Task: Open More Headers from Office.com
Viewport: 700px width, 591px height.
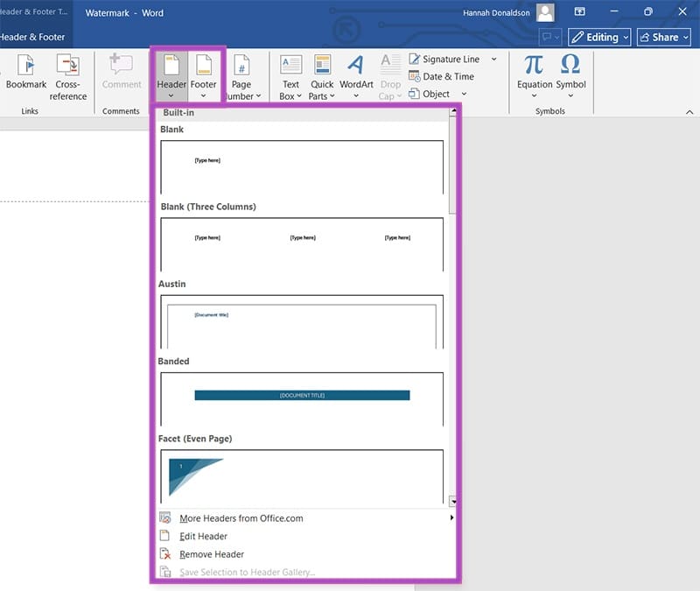Action: tap(241, 517)
